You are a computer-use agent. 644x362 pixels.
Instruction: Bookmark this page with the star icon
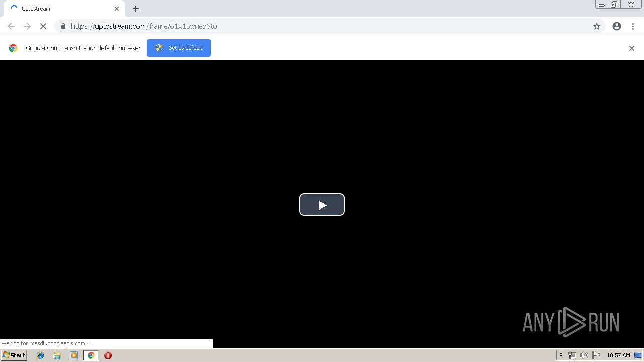597,26
